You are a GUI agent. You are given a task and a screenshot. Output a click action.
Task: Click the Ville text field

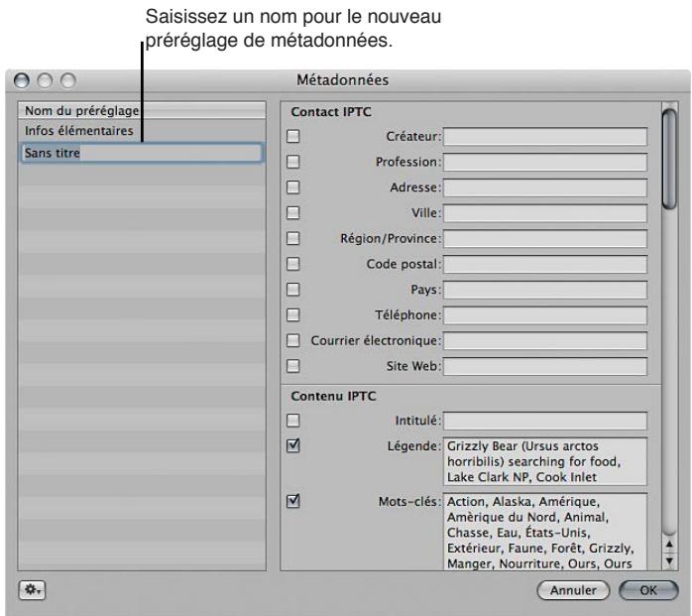(545, 213)
